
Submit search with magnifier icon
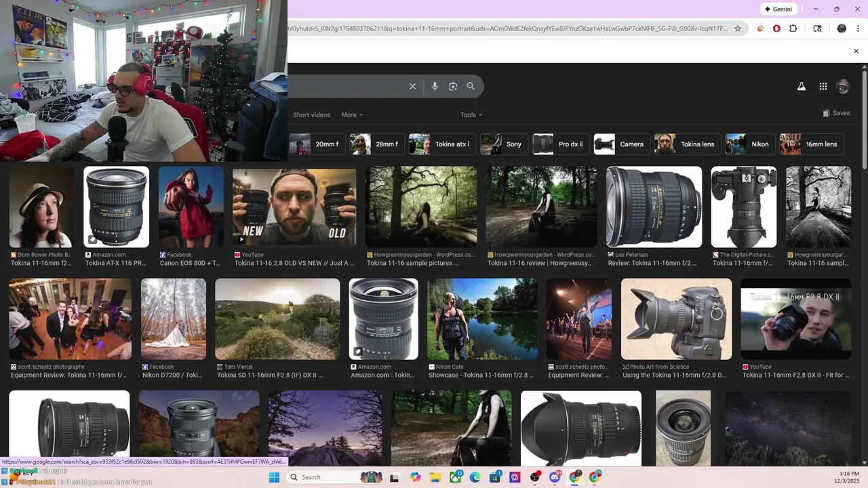[x=471, y=86]
